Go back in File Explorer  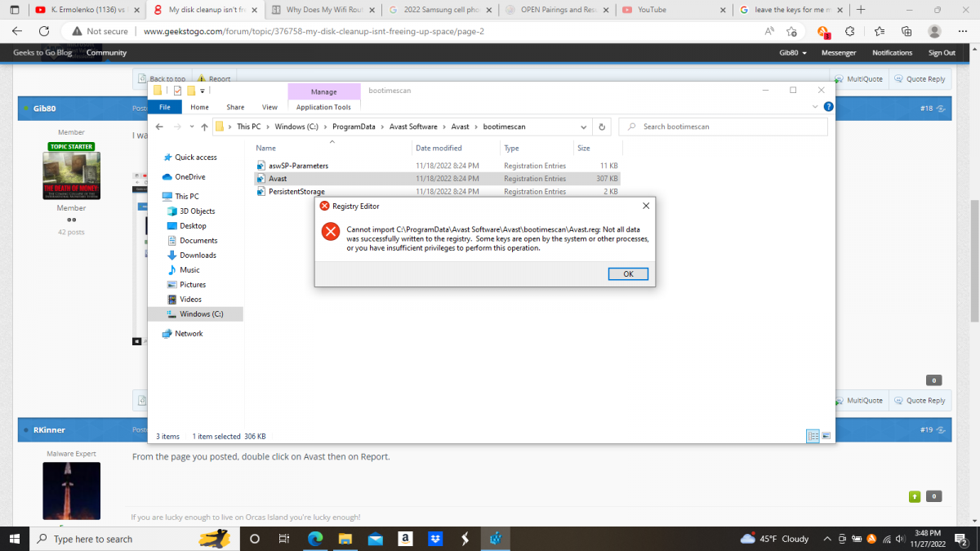[x=159, y=127]
